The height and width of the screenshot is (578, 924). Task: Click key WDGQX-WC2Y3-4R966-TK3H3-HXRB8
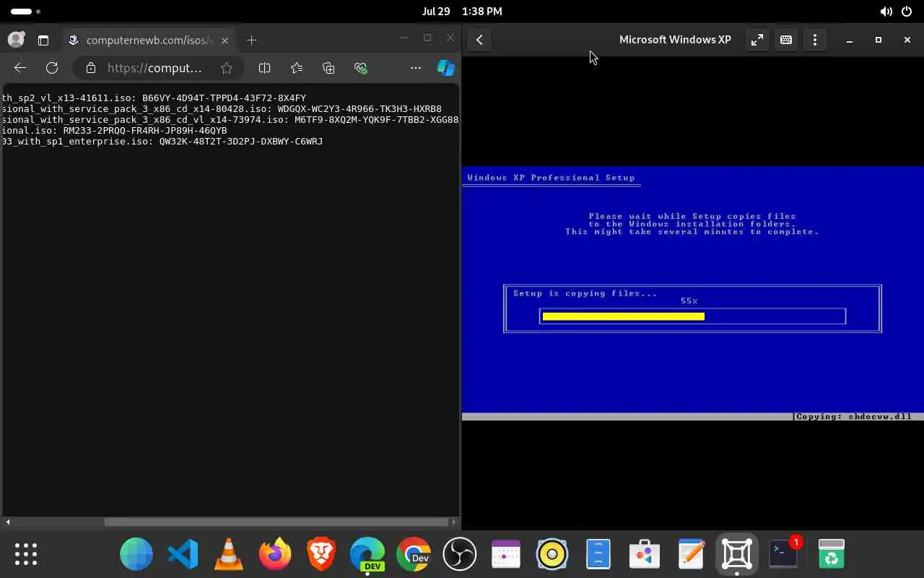[359, 108]
